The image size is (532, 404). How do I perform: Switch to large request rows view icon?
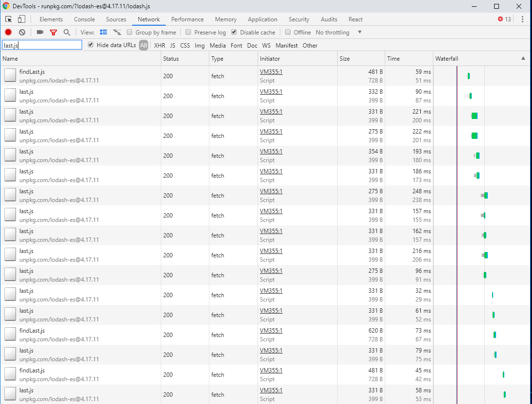103,32
